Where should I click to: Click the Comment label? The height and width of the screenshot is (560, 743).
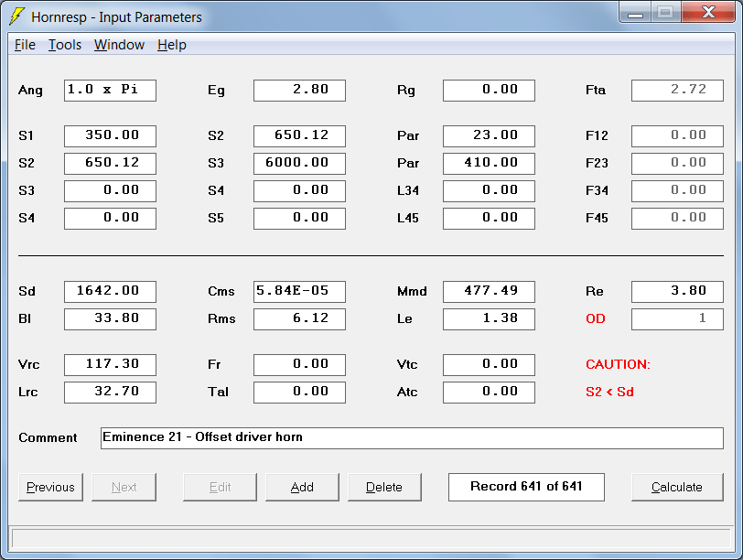48,437
